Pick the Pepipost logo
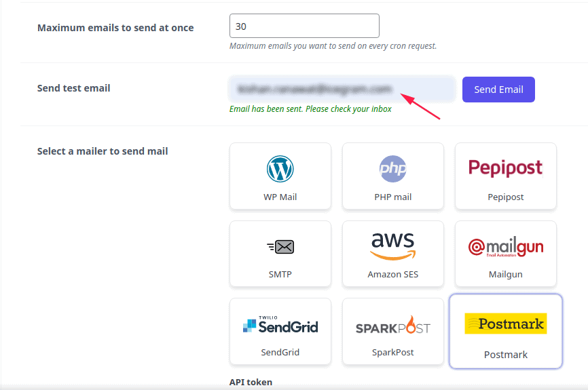 505,168
